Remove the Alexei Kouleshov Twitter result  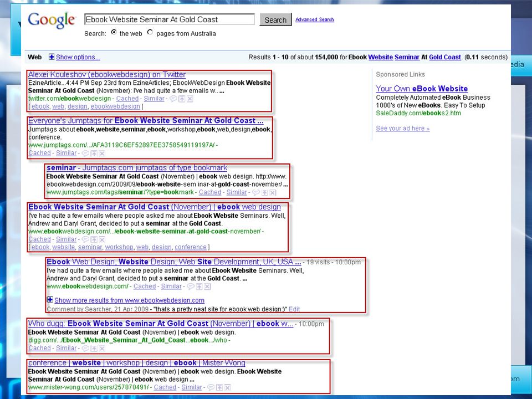click(x=190, y=99)
